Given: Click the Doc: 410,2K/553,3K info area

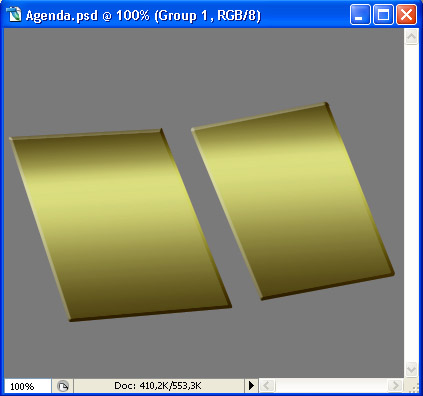Looking at the screenshot, I should [x=158, y=386].
